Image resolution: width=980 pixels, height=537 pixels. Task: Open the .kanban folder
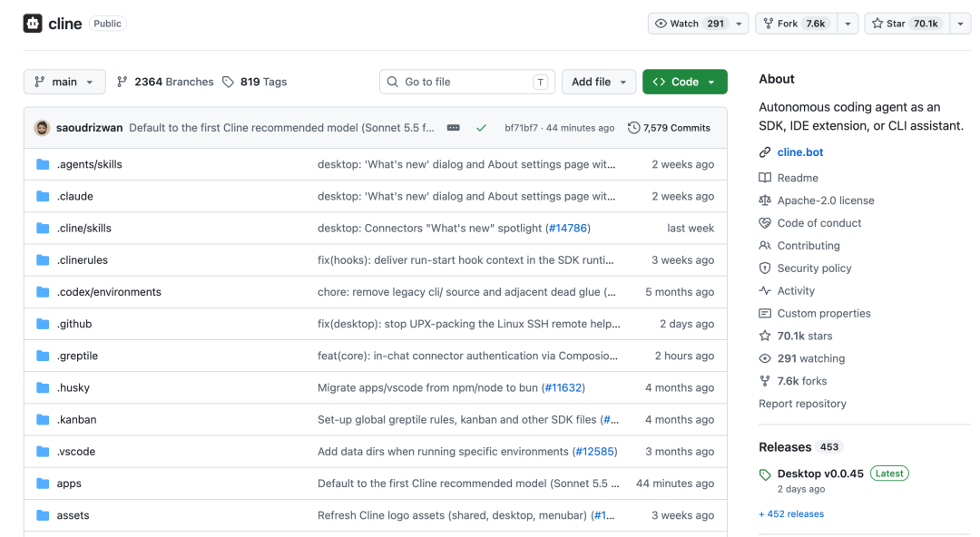click(x=76, y=419)
